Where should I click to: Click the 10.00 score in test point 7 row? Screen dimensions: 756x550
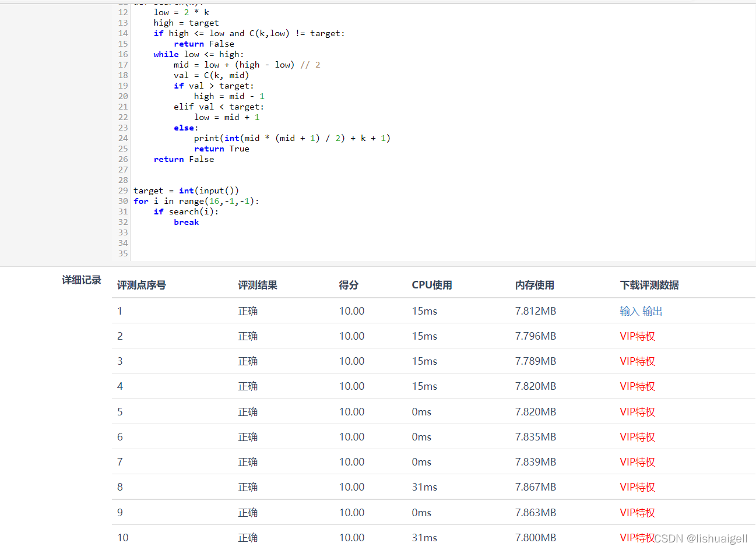pos(352,462)
